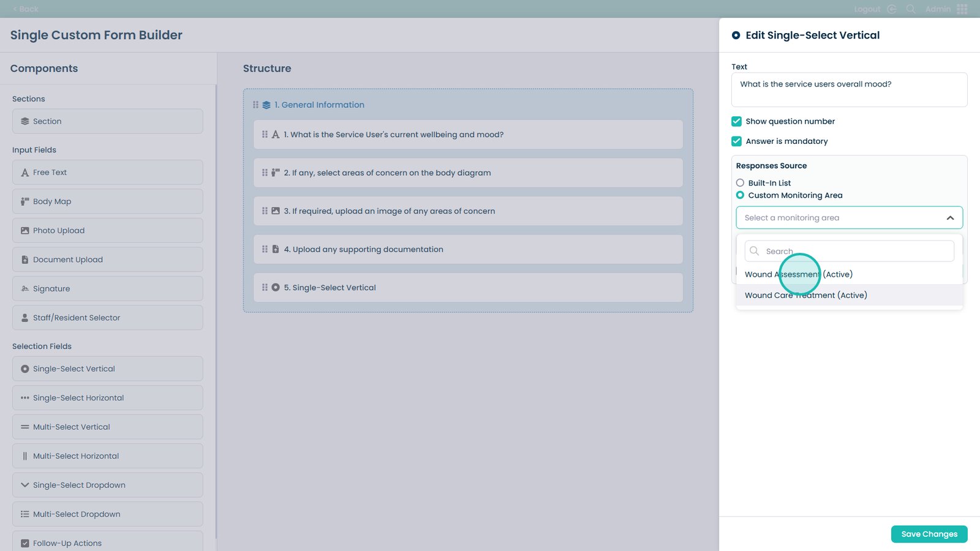Image resolution: width=980 pixels, height=551 pixels.
Task: Click the Document Upload component icon
Action: [25, 260]
